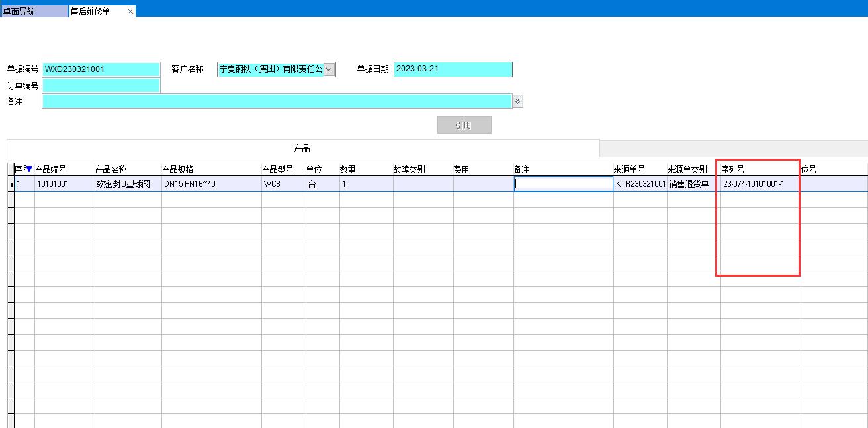This screenshot has height=428, width=868.
Task: Expand the 备注 field with the double-chevron
Action: pos(517,101)
